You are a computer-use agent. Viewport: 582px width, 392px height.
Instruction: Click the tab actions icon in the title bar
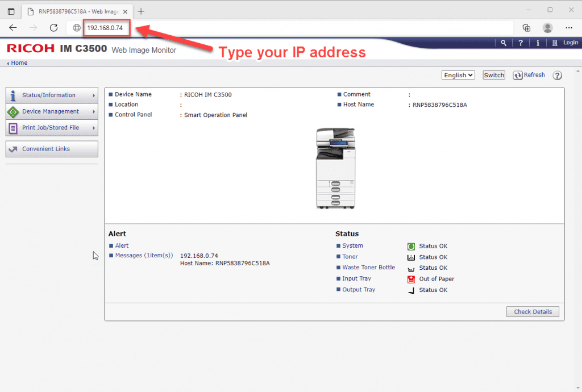click(x=11, y=11)
